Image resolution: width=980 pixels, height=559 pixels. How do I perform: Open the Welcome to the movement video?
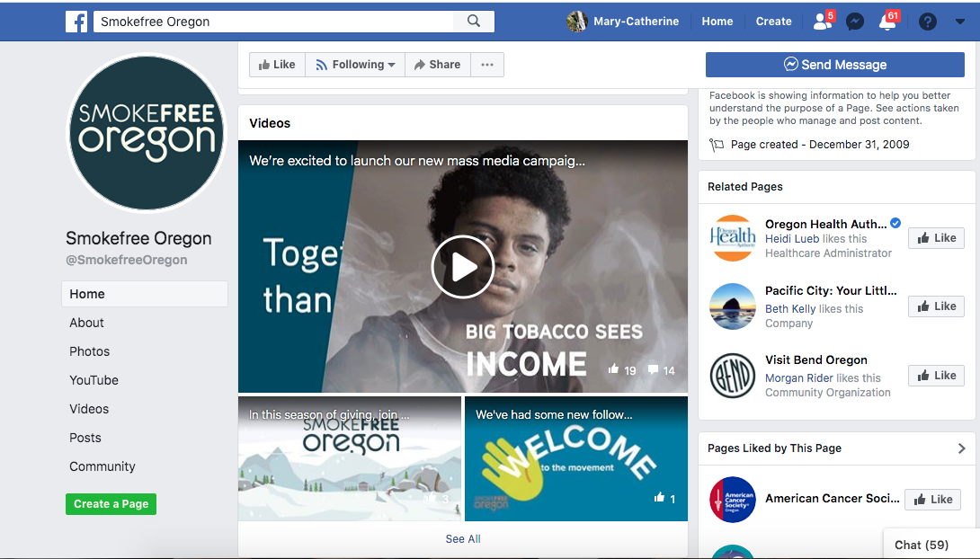[576, 458]
